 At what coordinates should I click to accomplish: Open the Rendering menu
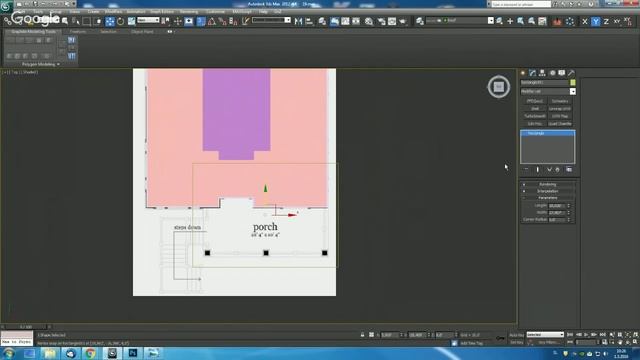(189, 12)
